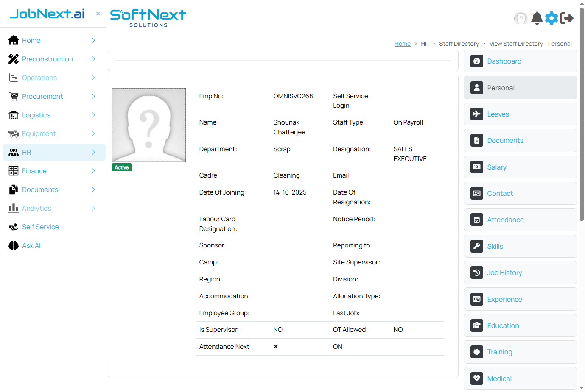Viewport: 585px width, 392px height.
Task: Open the notifications bell icon
Action: point(537,18)
